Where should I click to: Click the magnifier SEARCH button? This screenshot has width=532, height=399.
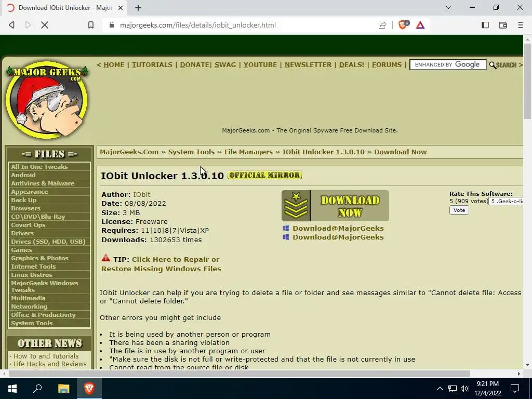click(503, 65)
